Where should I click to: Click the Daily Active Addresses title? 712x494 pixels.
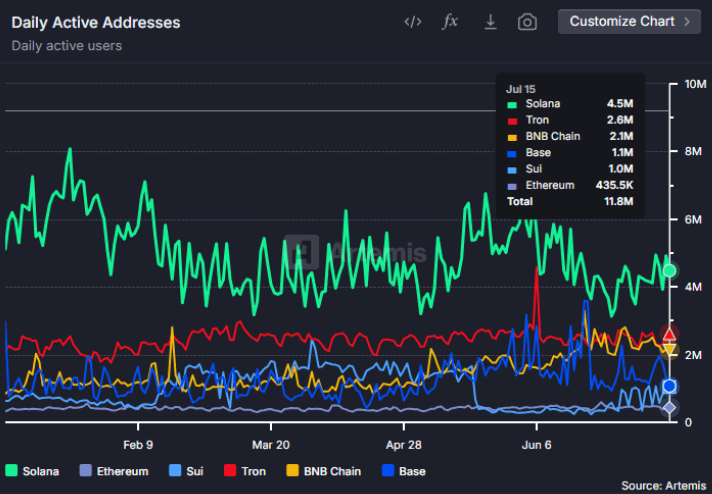coord(96,21)
